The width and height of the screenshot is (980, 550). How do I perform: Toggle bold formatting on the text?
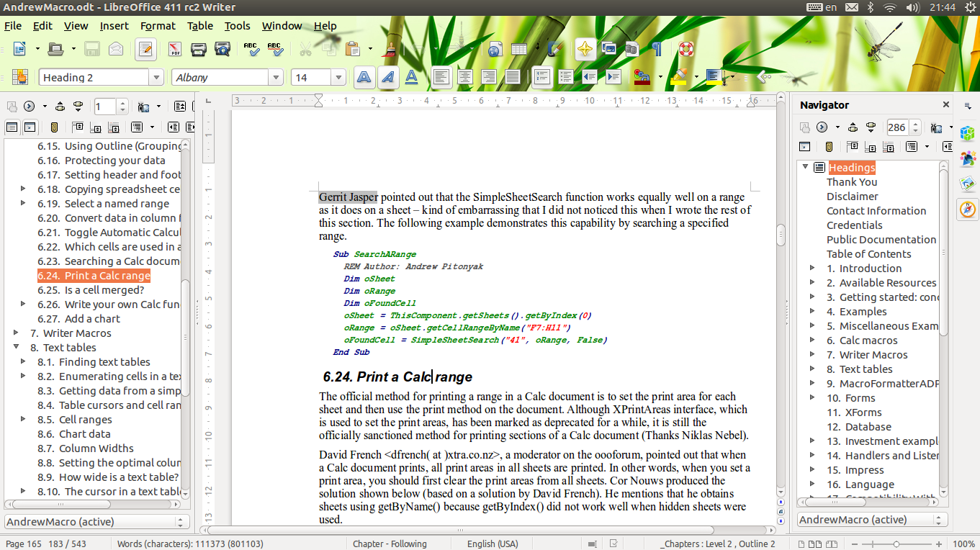[364, 76]
